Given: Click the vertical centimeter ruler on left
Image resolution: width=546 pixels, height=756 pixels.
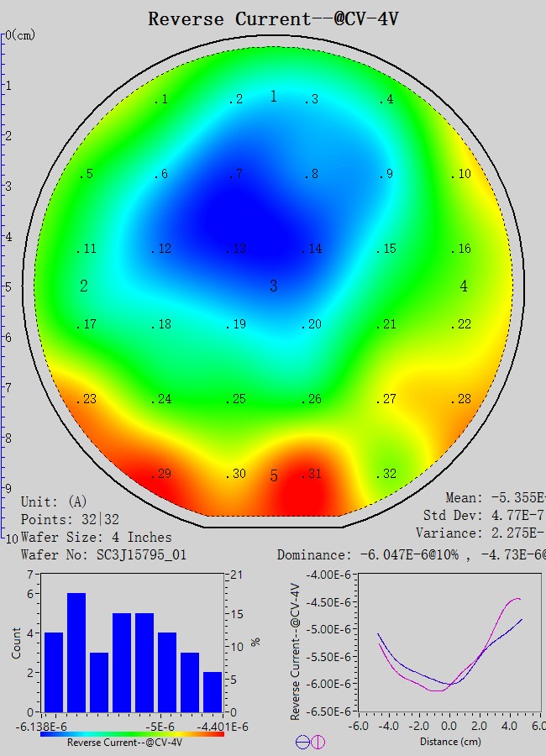Looking at the screenshot, I should click(x=4, y=286).
